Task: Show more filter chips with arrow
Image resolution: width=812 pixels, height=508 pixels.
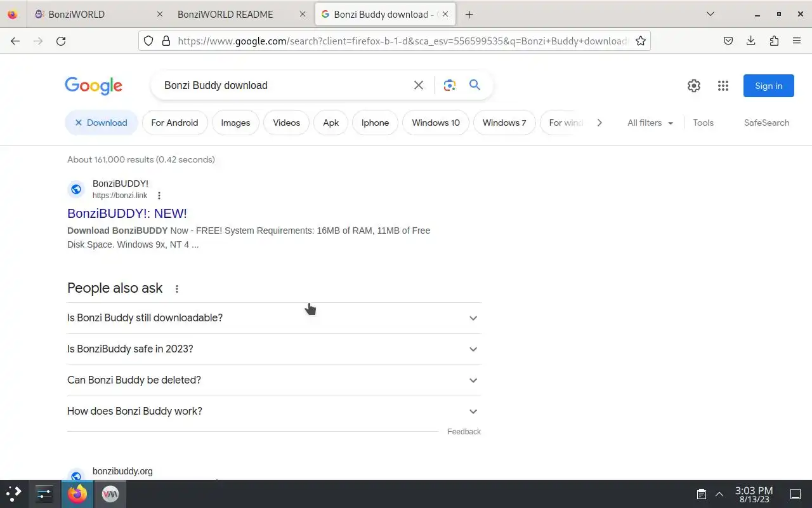Action: coord(599,123)
